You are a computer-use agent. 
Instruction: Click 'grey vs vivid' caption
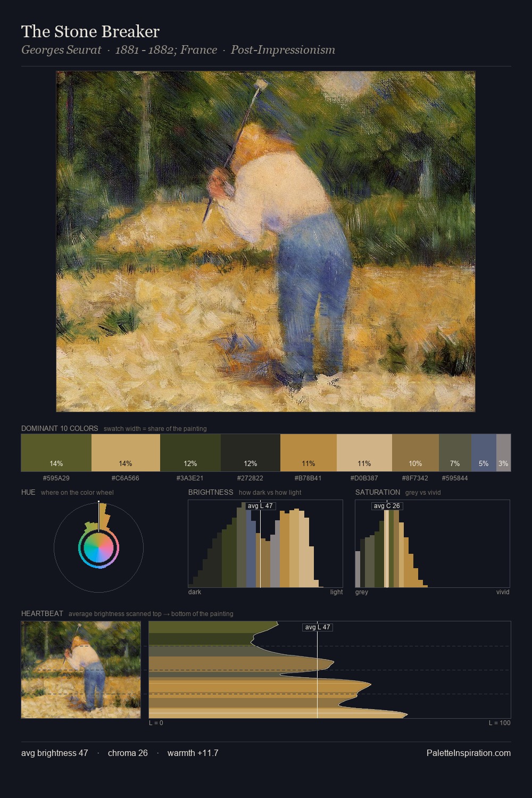click(x=423, y=493)
